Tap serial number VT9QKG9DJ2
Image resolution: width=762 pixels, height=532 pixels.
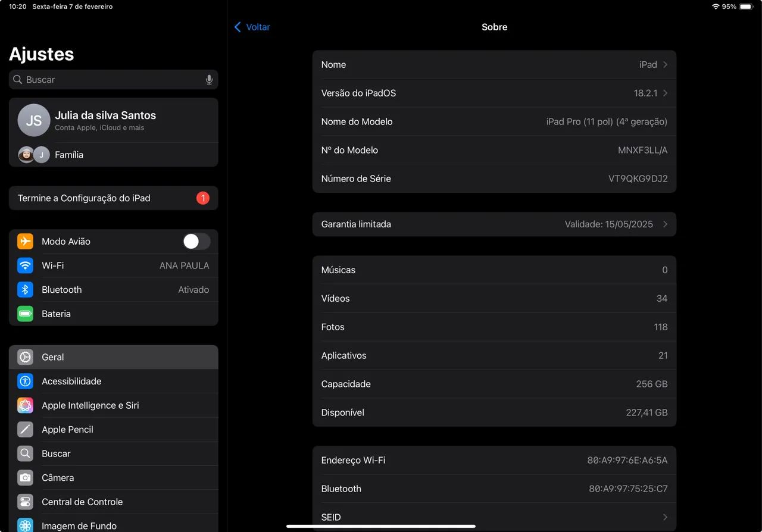[638, 179]
